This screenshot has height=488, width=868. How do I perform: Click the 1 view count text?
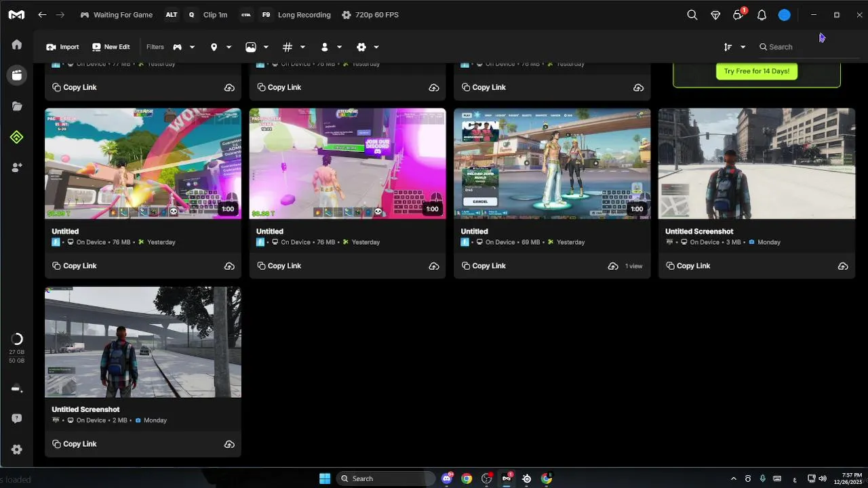[x=633, y=266]
